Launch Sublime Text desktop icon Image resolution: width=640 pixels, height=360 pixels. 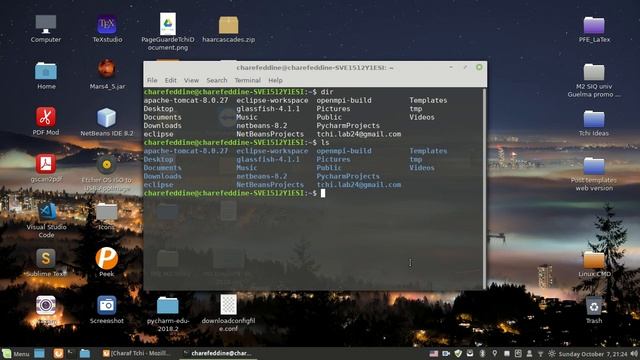pyautogui.click(x=46, y=258)
